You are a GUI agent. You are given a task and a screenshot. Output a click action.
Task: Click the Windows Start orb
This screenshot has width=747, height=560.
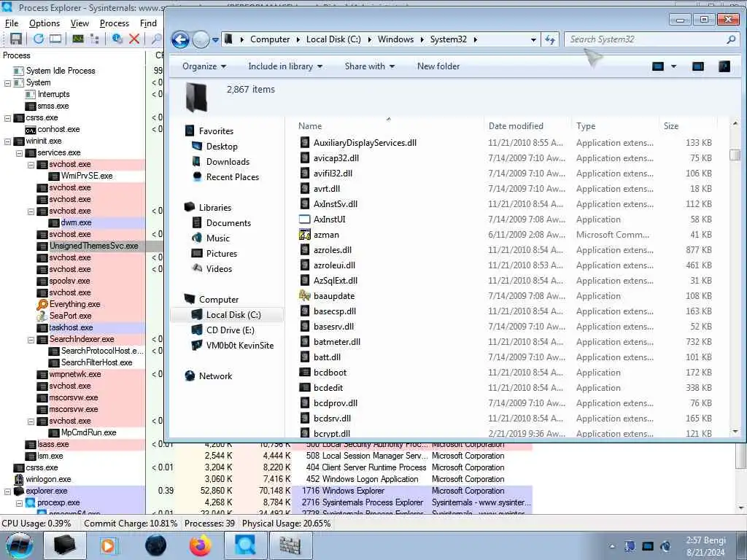tap(19, 545)
